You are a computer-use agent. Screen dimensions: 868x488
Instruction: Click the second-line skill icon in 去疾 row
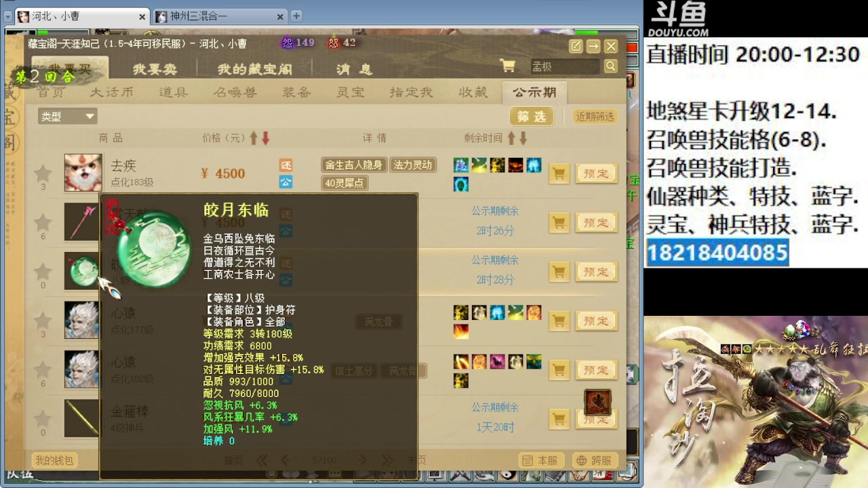(461, 183)
